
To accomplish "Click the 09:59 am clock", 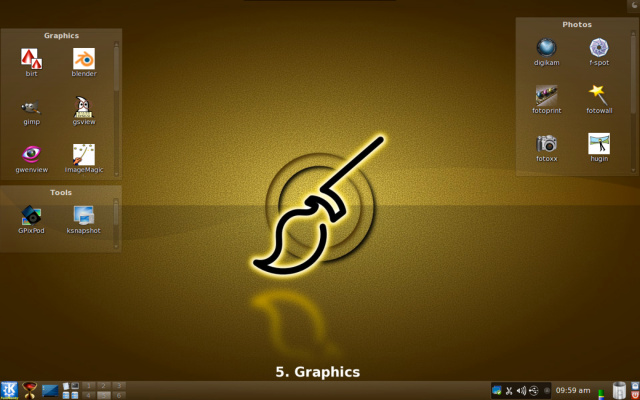I will point(573,391).
